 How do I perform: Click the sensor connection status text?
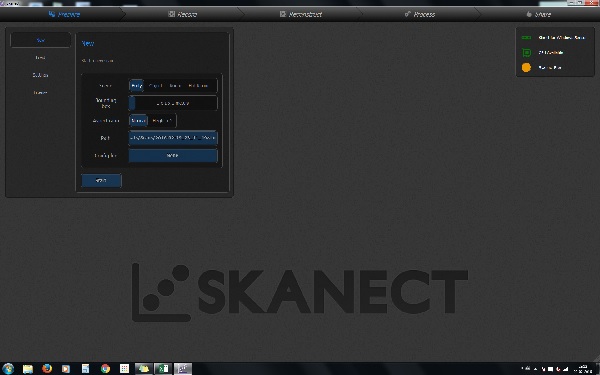pos(561,38)
